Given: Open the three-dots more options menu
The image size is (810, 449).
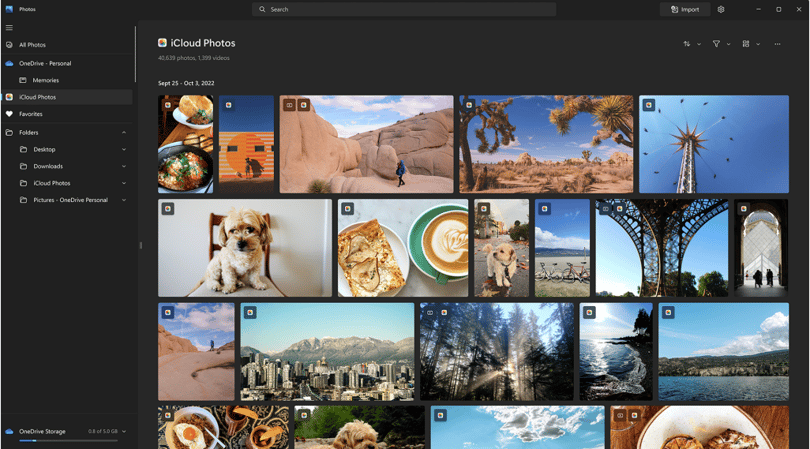Looking at the screenshot, I should pos(777,44).
